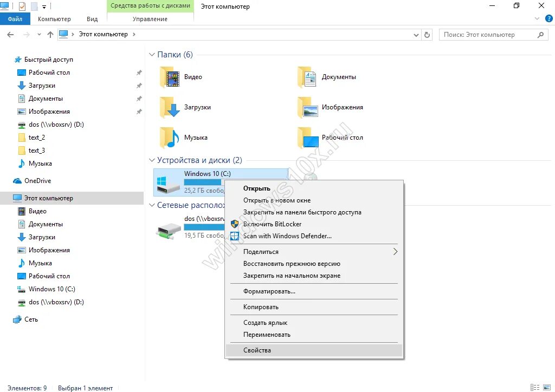This screenshot has height=392, width=555.
Task: Open the Управление ribbon tab
Action: tap(150, 19)
